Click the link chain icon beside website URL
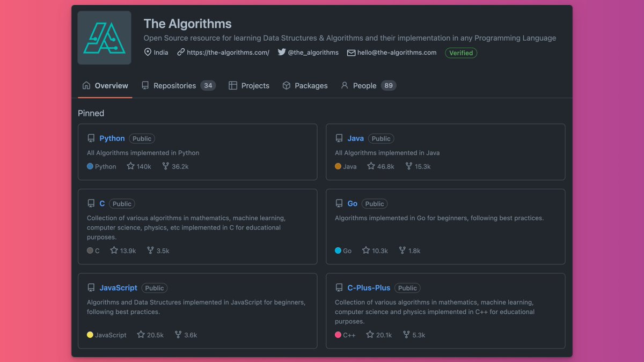Viewport: 644px width, 362px height. coord(181,53)
